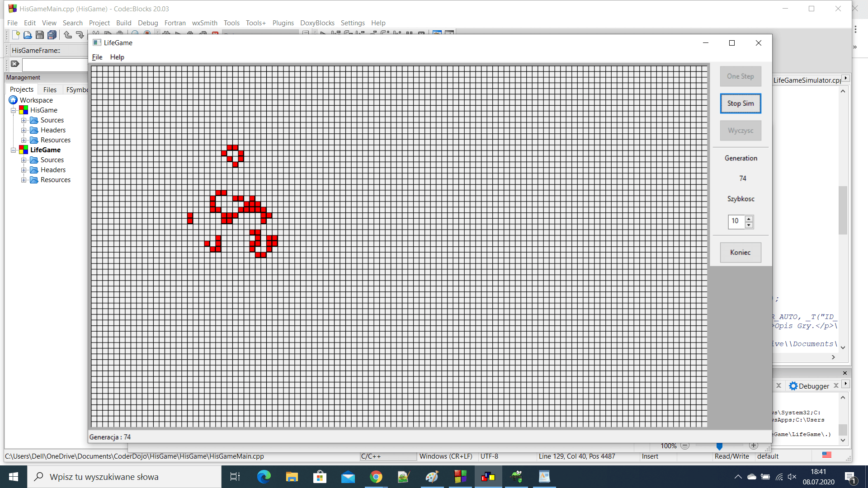Click the OneDrive cloud tray icon
The width and height of the screenshot is (868, 488).
point(752,477)
